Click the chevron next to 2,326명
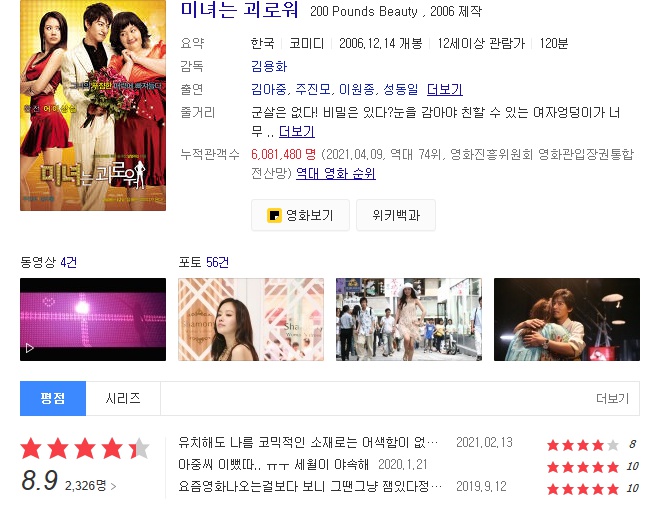The image size is (660, 508). 113,487
